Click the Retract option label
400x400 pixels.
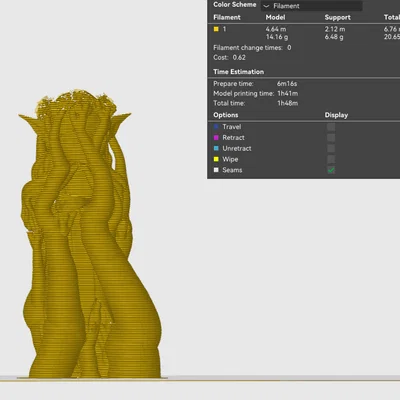(x=233, y=137)
